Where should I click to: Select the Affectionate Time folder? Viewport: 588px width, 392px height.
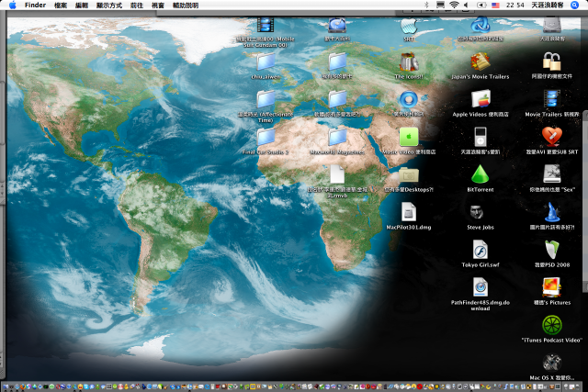coord(266,99)
